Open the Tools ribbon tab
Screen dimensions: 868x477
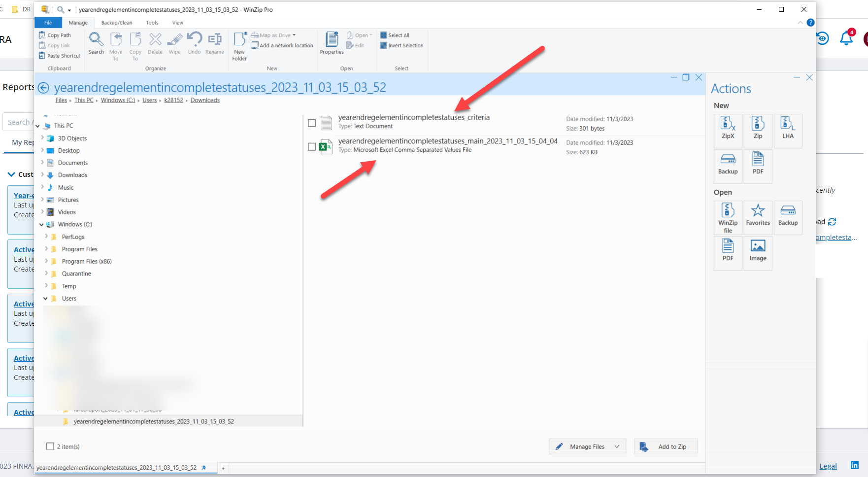(x=152, y=23)
